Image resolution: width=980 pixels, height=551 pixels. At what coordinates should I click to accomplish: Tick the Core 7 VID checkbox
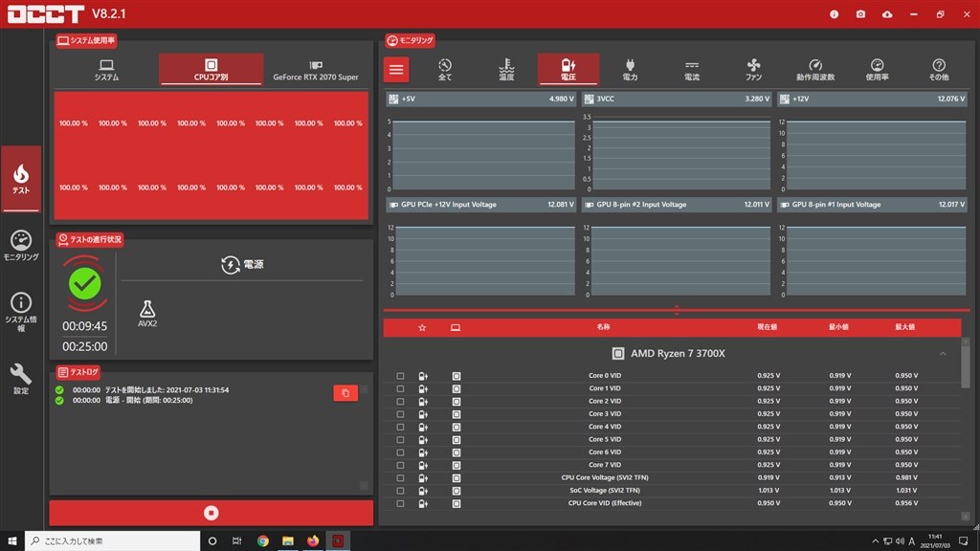(x=400, y=466)
